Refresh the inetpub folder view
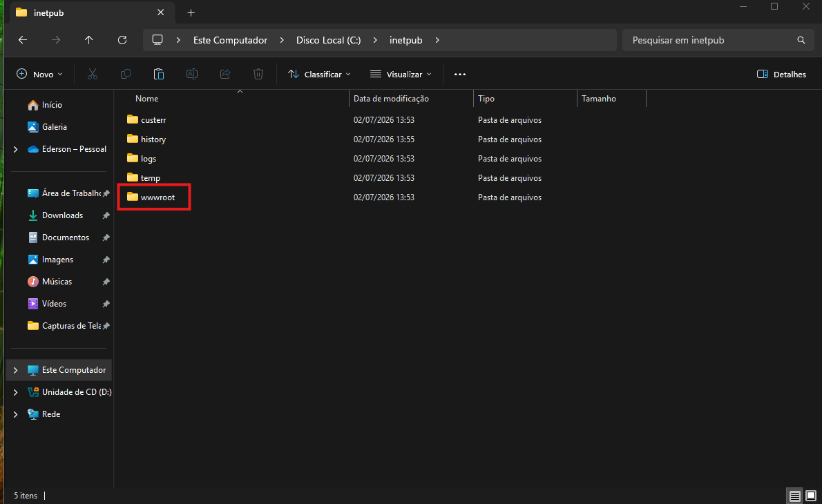 122,40
